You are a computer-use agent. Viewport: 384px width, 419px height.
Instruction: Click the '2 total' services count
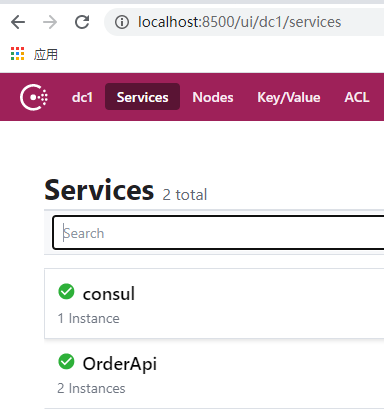(x=185, y=195)
